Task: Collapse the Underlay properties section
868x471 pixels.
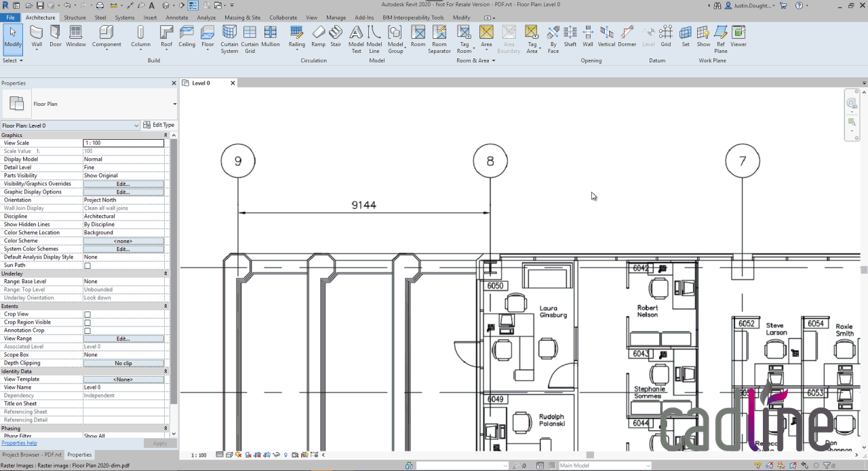Action: tap(165, 274)
